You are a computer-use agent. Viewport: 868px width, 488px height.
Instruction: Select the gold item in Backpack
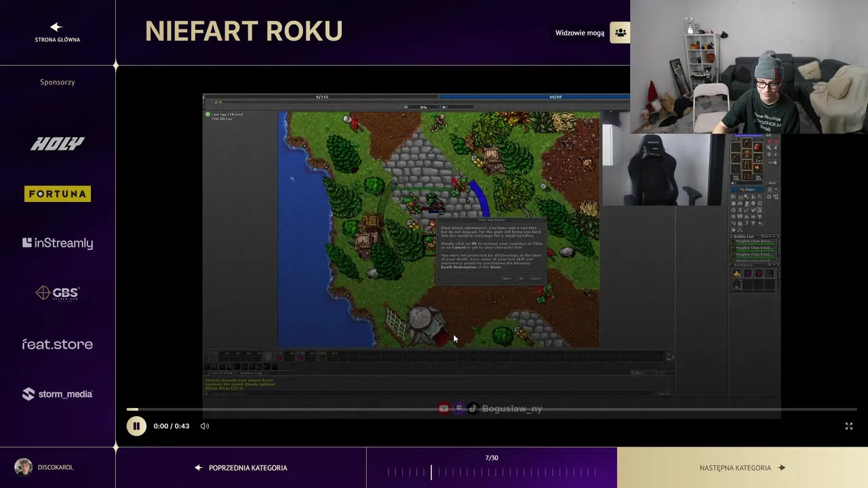pos(736,274)
